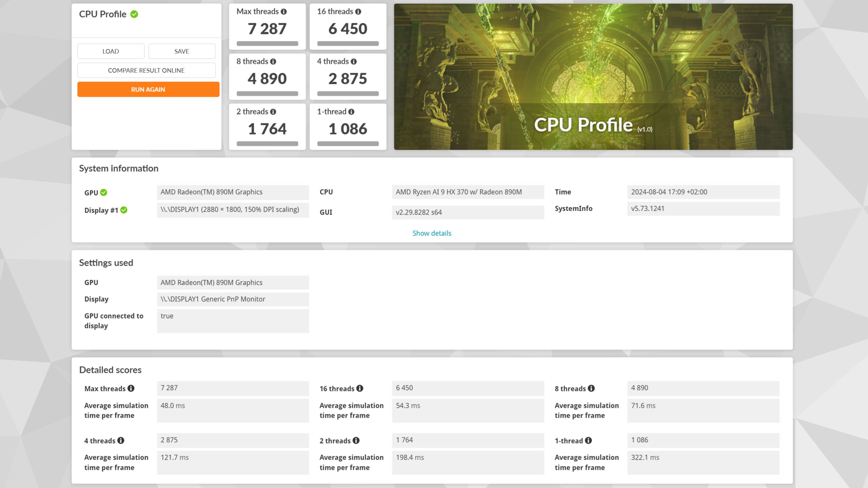Expand Show details link in System information

[x=432, y=233]
